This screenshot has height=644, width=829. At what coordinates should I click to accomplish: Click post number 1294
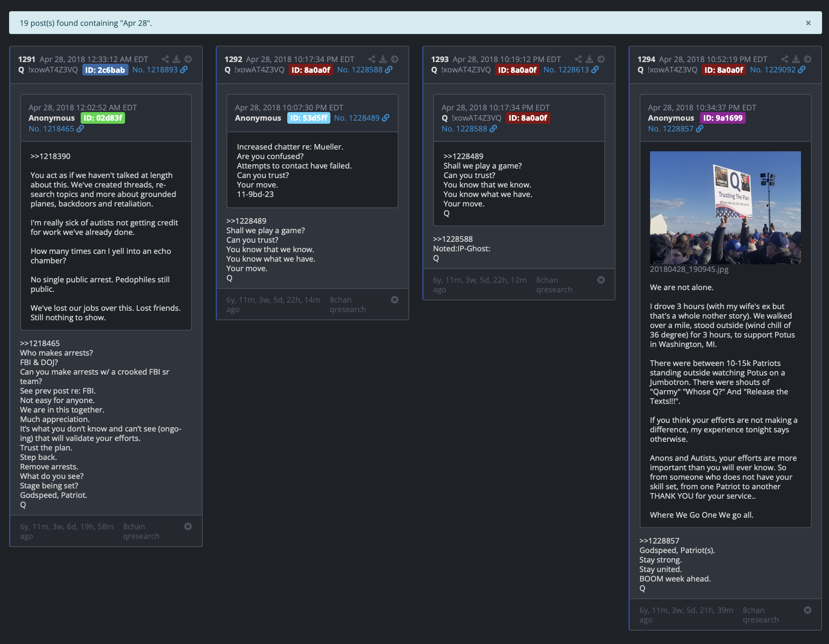click(x=646, y=59)
